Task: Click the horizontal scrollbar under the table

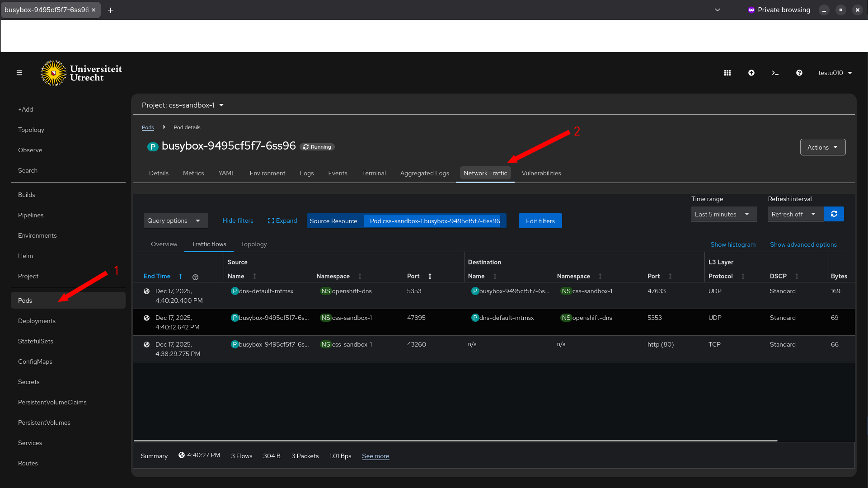Action: pos(455,441)
